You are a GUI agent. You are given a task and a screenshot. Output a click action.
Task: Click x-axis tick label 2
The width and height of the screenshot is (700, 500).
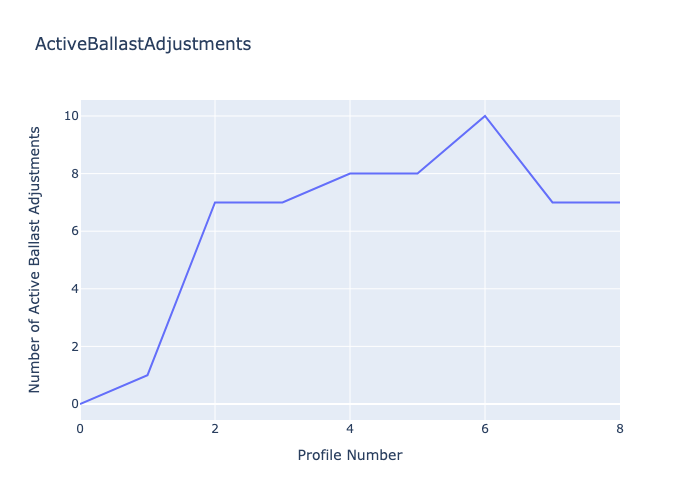(x=215, y=429)
